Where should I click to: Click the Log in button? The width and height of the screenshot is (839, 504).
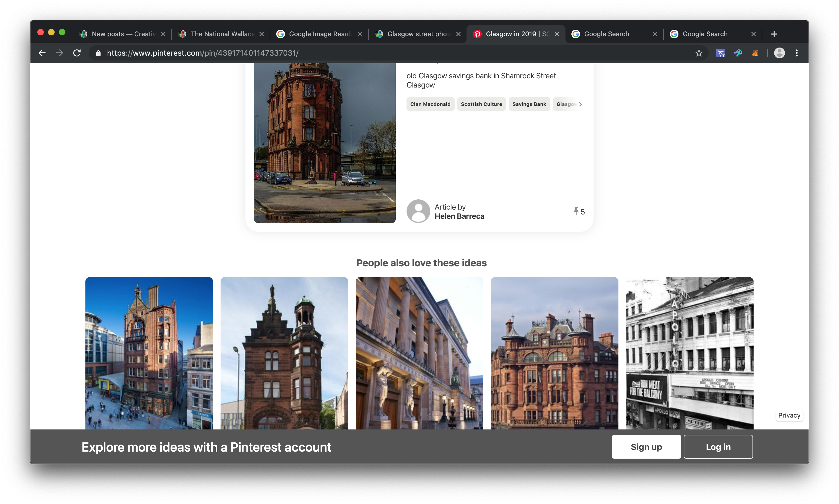(718, 446)
